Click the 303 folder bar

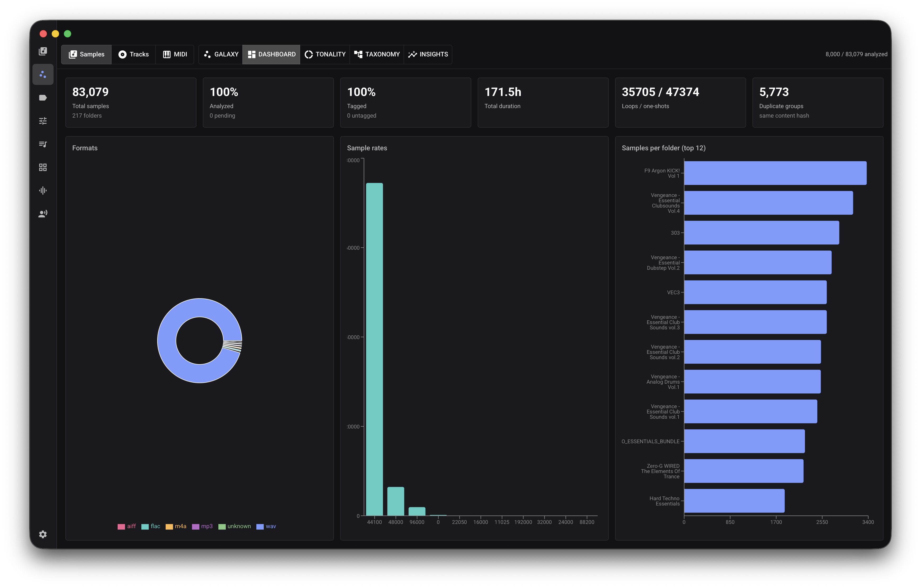tap(761, 233)
